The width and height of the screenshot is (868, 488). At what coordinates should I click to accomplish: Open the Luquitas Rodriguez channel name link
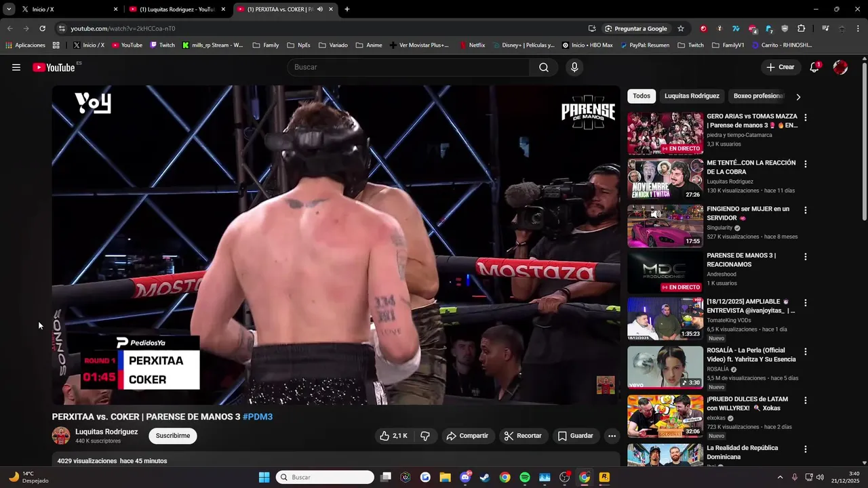106,432
